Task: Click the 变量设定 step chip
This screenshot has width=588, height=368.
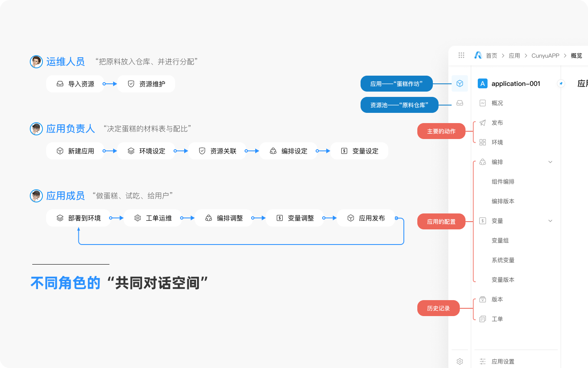Action: tap(359, 151)
